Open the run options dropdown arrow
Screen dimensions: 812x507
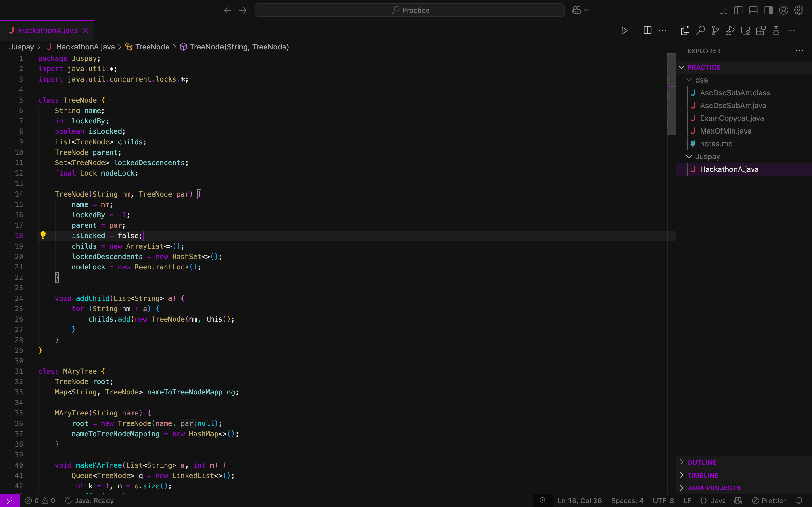tap(633, 30)
